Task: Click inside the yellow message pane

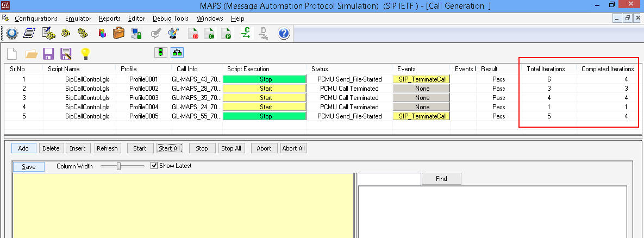Action: (183, 205)
